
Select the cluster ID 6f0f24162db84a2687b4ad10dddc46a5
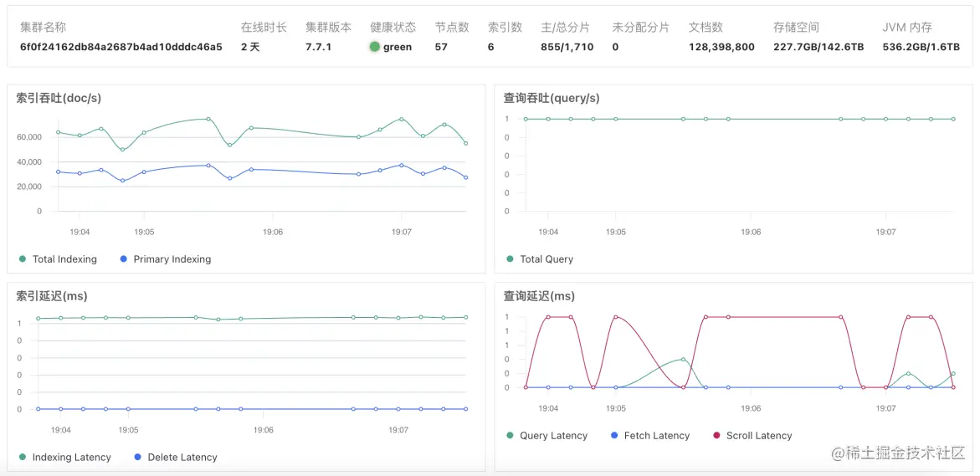click(121, 47)
